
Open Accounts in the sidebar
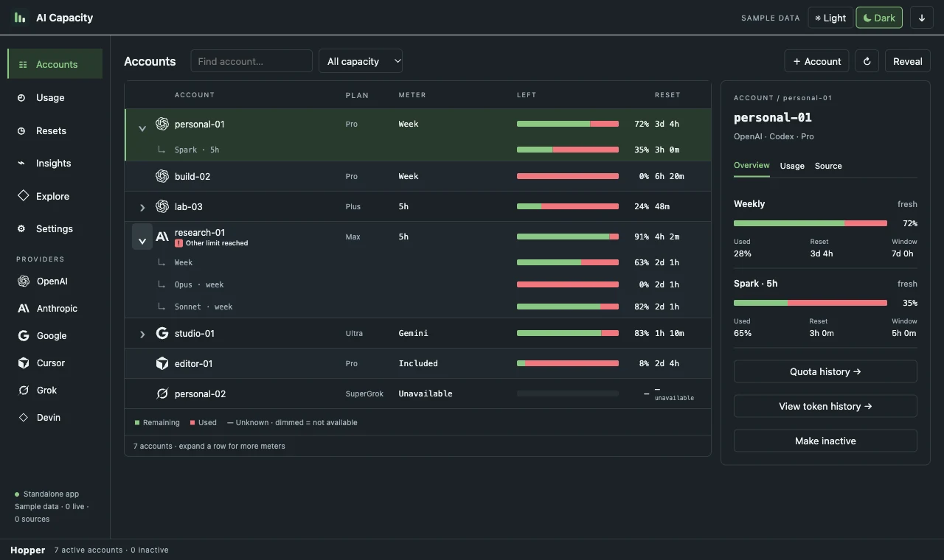55,64
